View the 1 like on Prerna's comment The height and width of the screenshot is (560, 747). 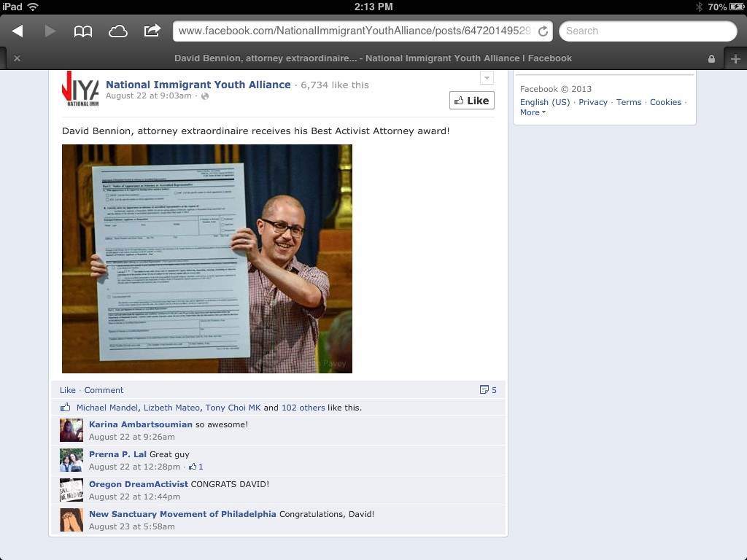coord(196,467)
